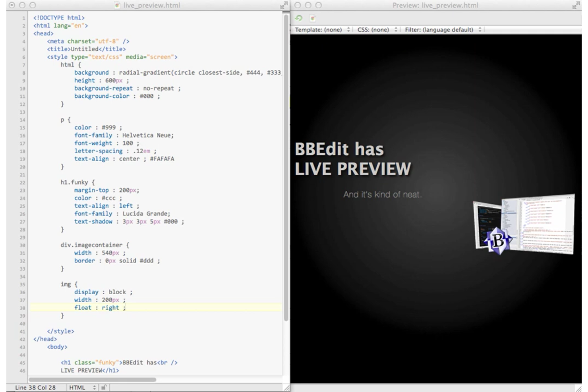Click the Line 38 Col 28 status indicator

35,387
